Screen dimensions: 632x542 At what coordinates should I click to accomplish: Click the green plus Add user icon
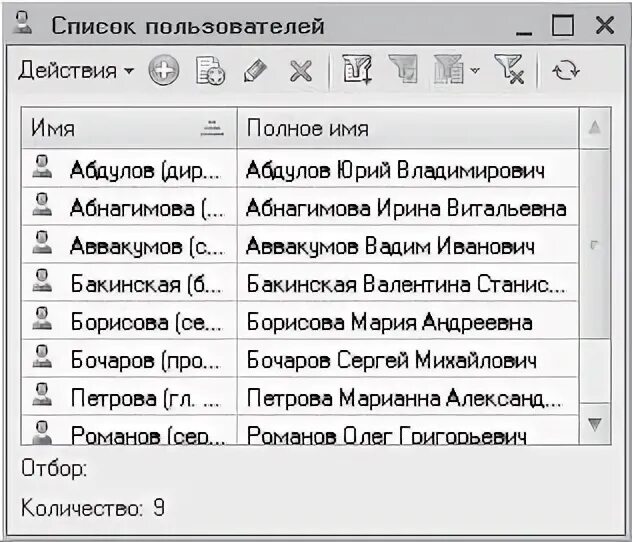(164, 71)
